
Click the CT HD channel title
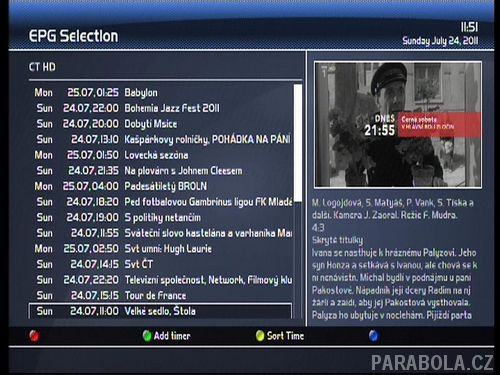(42, 67)
